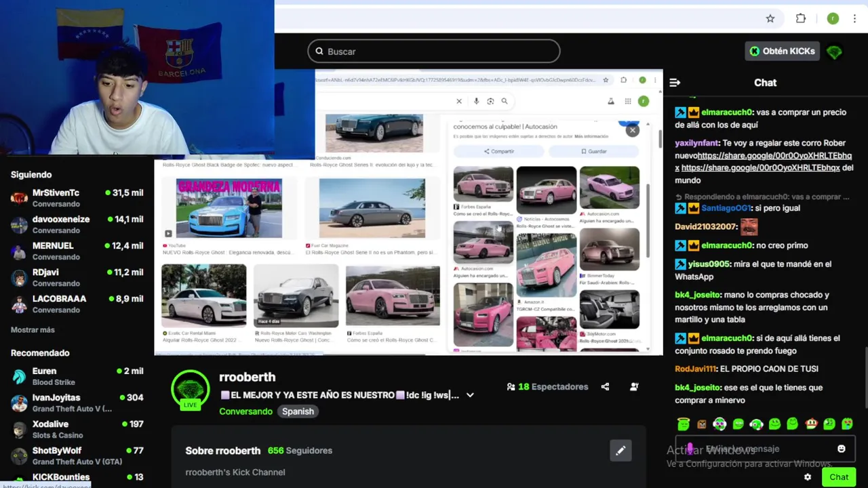The width and height of the screenshot is (868, 488).
Task: Click the share icon next to Espectadores
Action: click(605, 387)
